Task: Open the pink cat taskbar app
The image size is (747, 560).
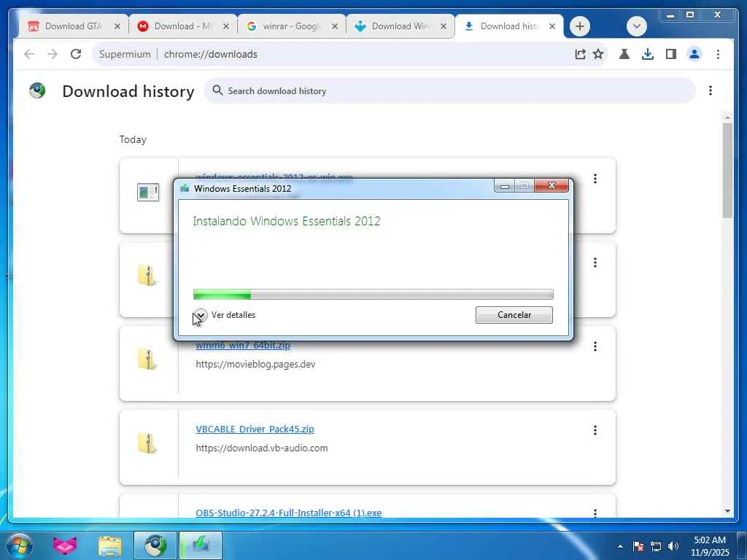Action: [64, 545]
